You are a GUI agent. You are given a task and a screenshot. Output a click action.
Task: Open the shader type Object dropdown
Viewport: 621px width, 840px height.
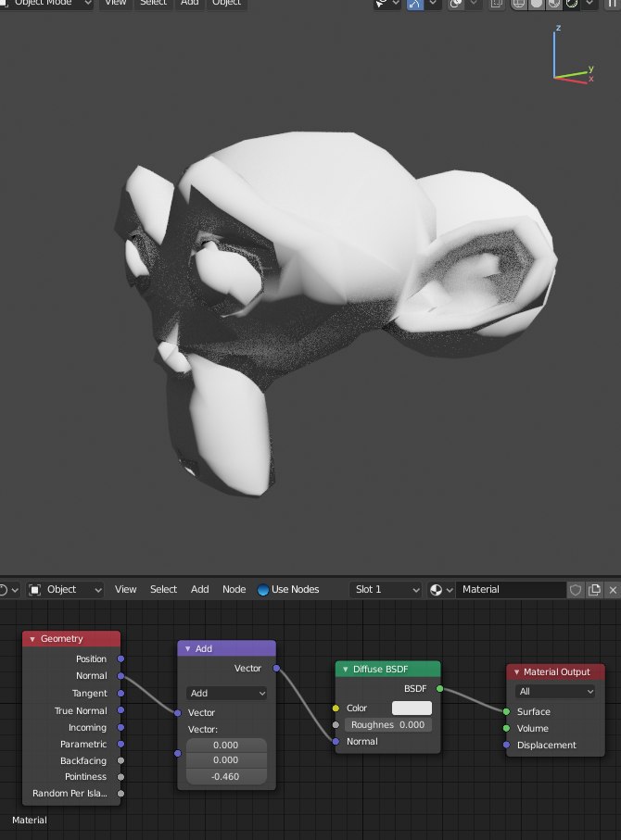tap(65, 589)
